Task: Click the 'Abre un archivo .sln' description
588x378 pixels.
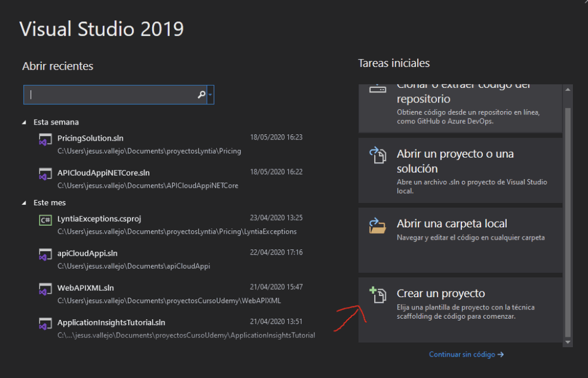Action: click(472, 187)
